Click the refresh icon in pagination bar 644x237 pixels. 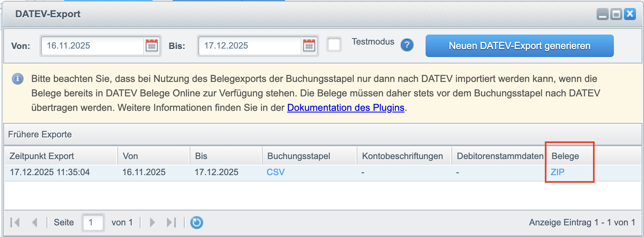pyautogui.click(x=196, y=222)
